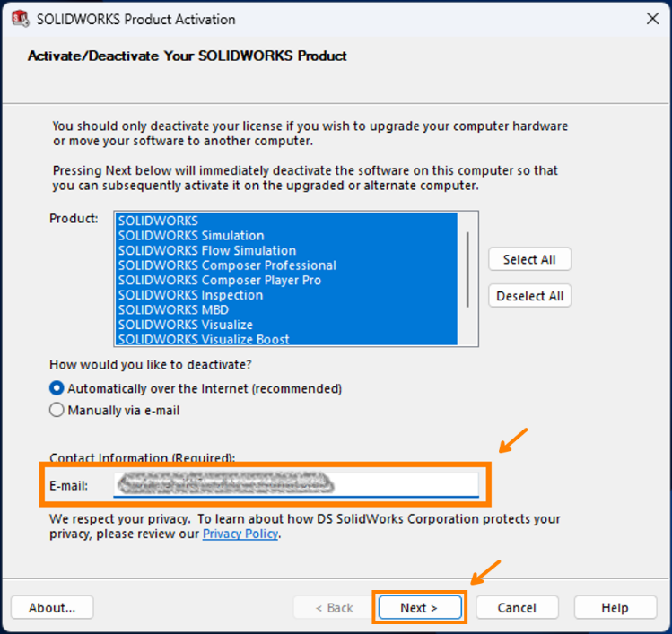
Task: Open the About dialog button
Action: (x=52, y=607)
